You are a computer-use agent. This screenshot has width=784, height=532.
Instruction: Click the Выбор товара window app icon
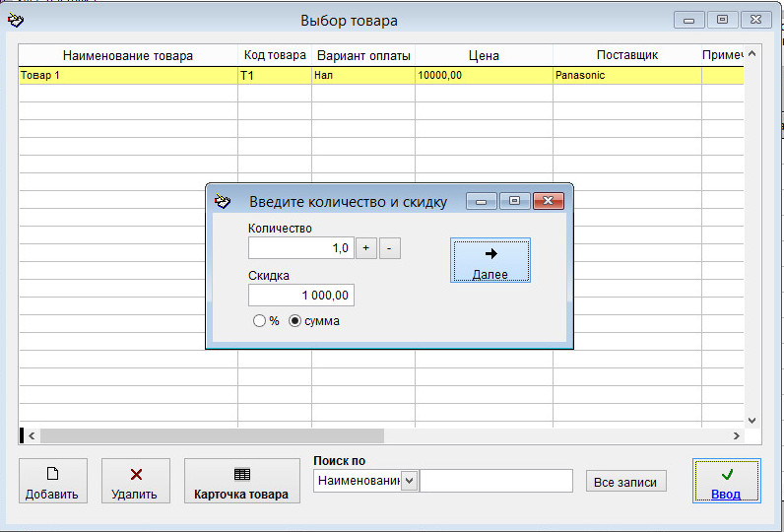click(16, 21)
